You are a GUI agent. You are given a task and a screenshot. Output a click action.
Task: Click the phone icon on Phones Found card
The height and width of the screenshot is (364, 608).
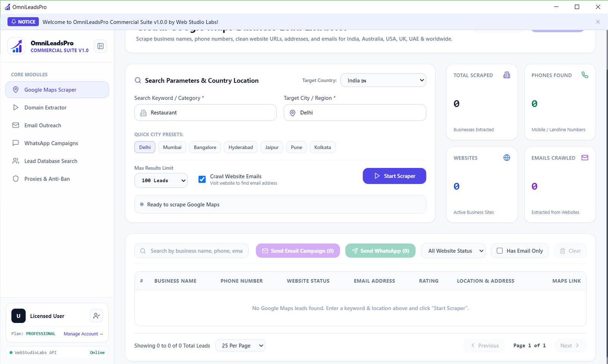coord(585,75)
